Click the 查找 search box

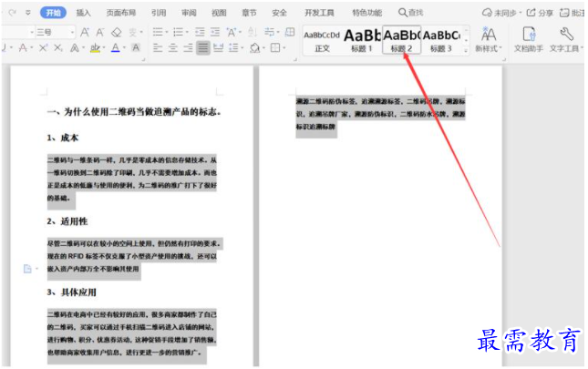coord(410,13)
